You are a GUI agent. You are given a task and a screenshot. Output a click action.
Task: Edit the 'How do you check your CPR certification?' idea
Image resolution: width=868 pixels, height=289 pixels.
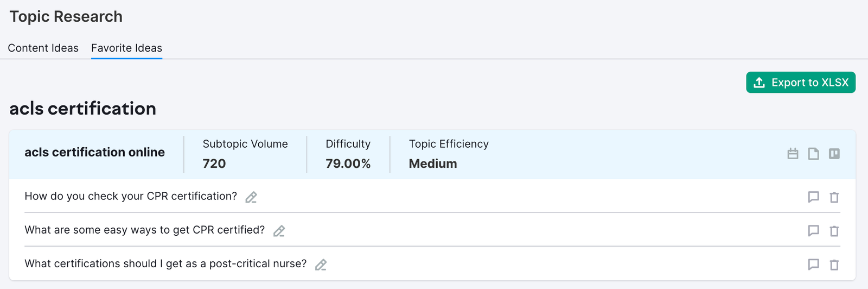tap(251, 197)
